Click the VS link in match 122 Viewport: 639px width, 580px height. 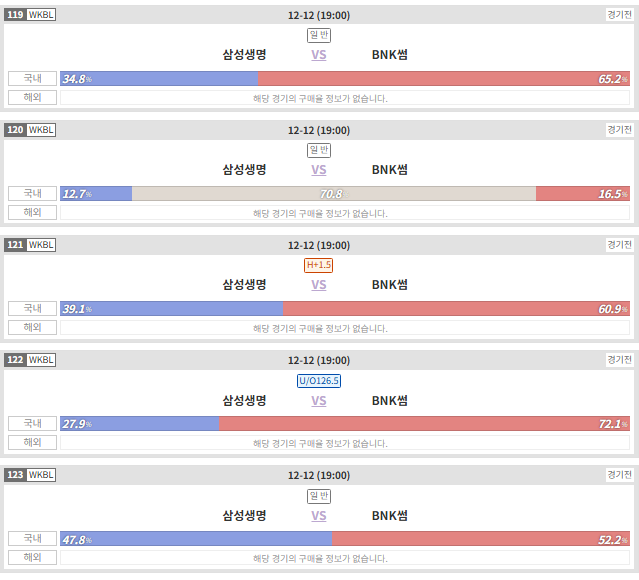[x=319, y=401]
